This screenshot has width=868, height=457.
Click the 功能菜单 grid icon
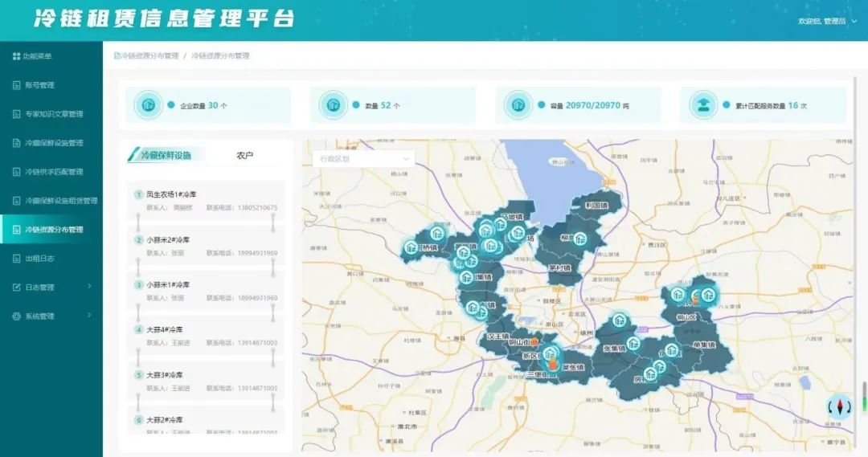click(16, 56)
